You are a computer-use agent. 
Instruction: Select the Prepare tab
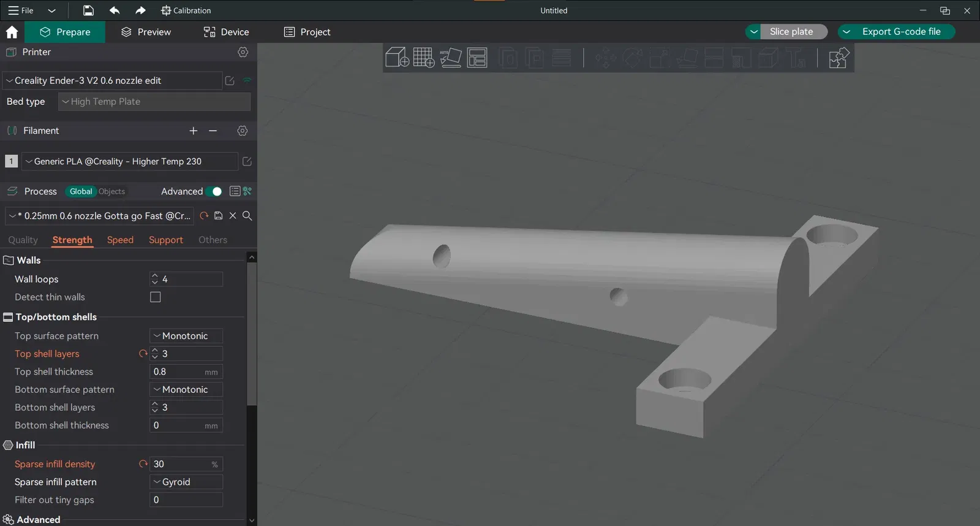click(x=65, y=32)
